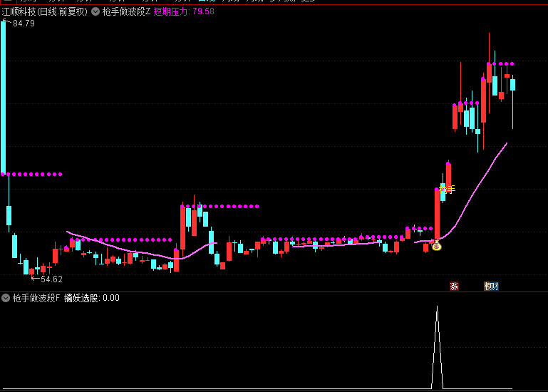Click the 54.62 low price label

pos(51,279)
